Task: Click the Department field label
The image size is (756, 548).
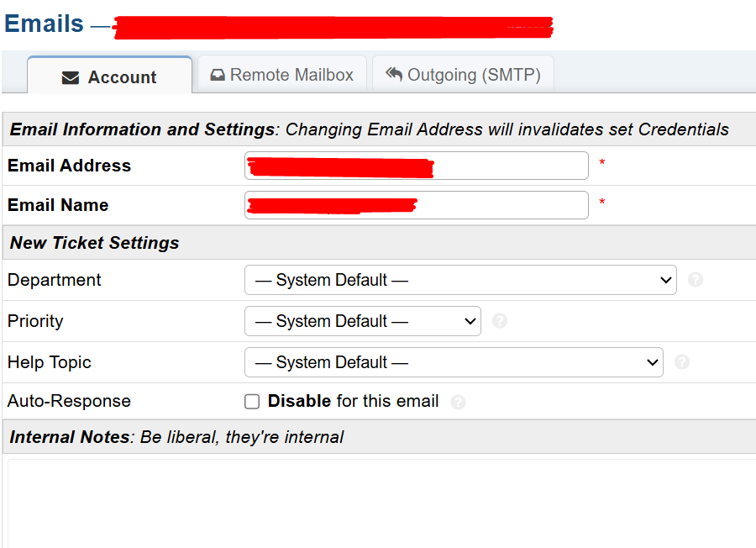Action: coord(54,280)
